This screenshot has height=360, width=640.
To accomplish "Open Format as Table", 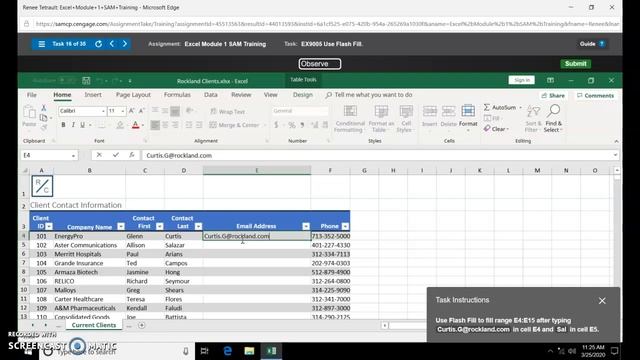I will (x=381, y=119).
